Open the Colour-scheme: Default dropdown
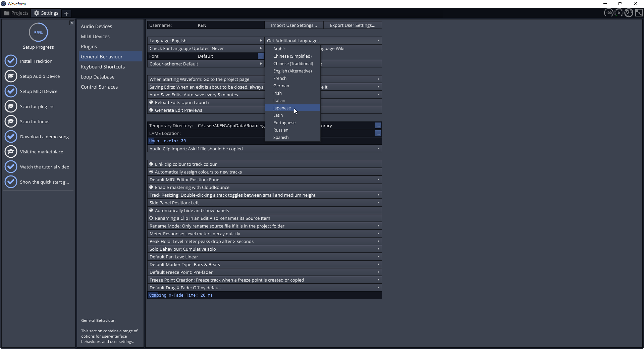 click(206, 64)
